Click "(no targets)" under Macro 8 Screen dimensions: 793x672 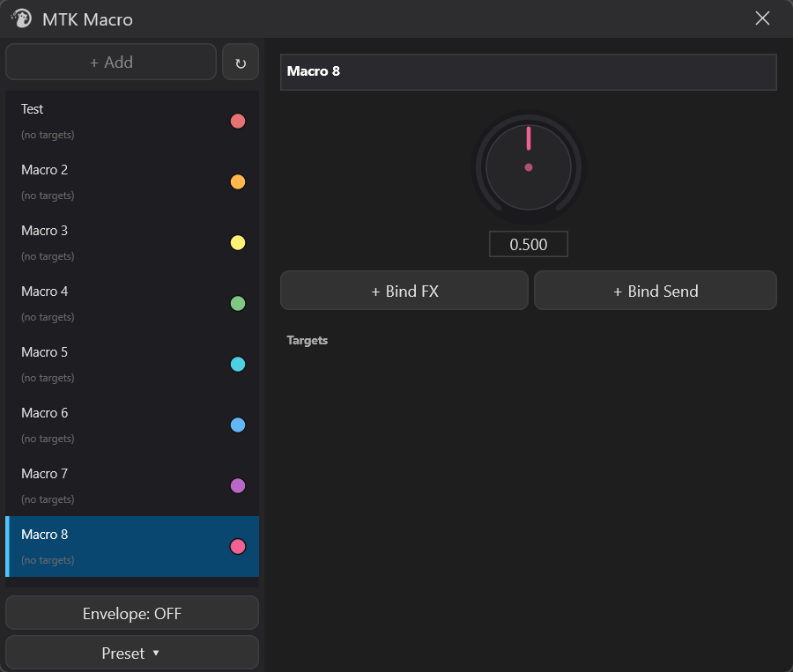48,560
